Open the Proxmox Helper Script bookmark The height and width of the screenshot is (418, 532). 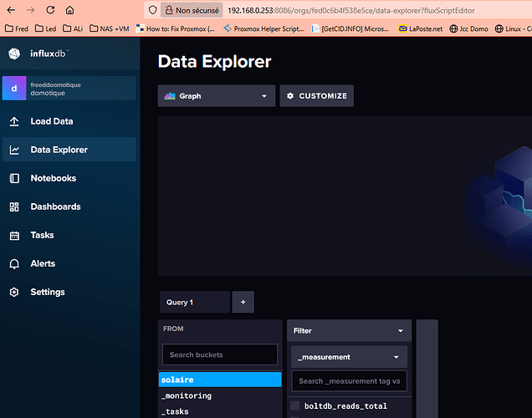pos(263,28)
